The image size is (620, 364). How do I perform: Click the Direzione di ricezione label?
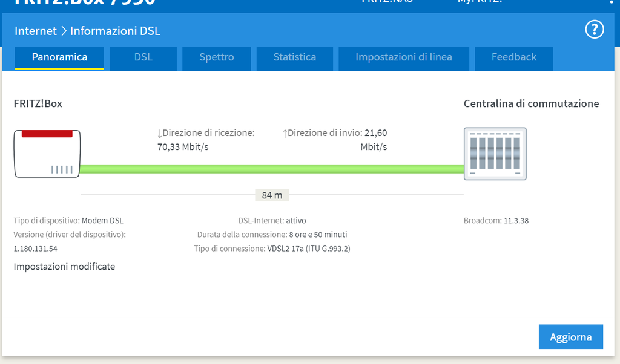pos(206,133)
